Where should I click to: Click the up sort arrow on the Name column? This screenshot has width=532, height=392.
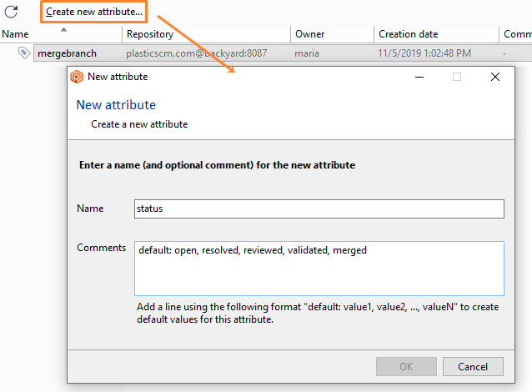63,29
